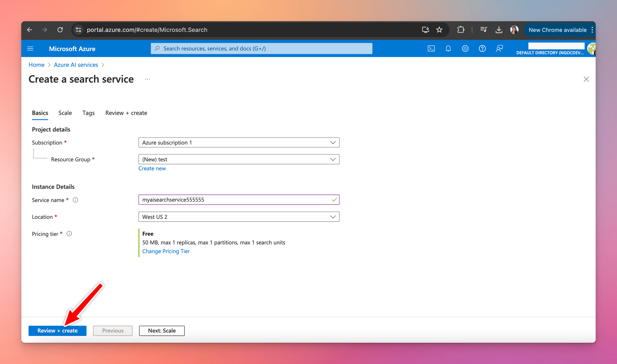Open Azure notifications bell
The height and width of the screenshot is (364, 617).
pos(448,48)
